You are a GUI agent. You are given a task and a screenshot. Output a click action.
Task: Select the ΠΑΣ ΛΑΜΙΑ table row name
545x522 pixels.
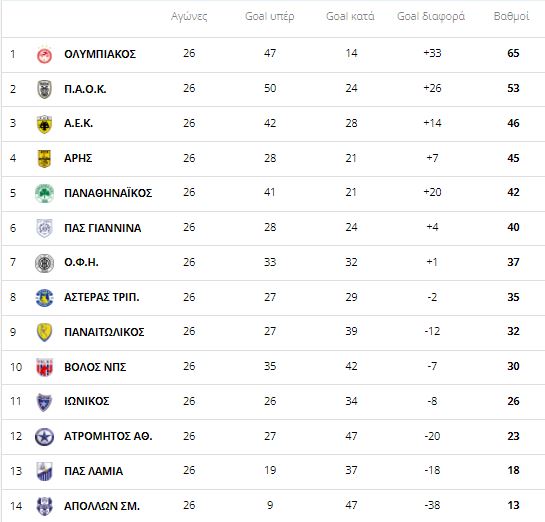pyautogui.click(x=93, y=471)
